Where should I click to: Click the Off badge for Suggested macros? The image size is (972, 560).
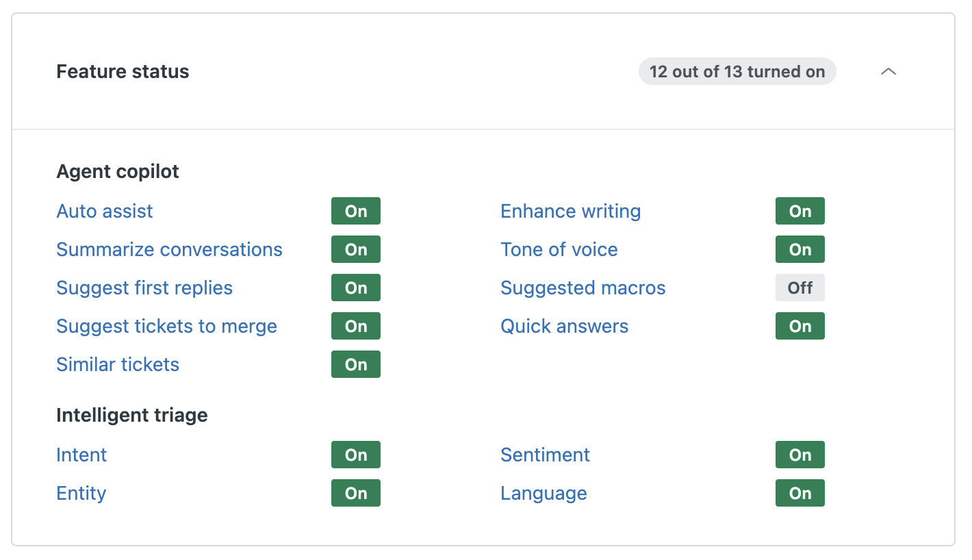pyautogui.click(x=800, y=288)
